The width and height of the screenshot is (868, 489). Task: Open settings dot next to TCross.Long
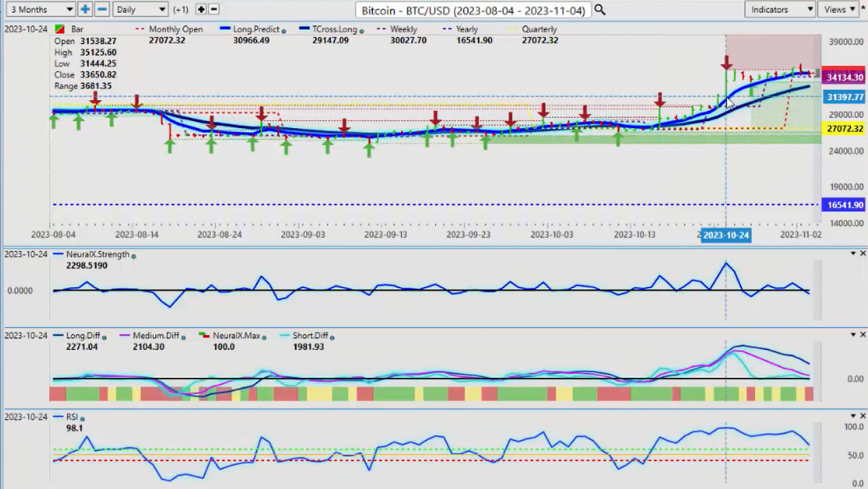(361, 31)
